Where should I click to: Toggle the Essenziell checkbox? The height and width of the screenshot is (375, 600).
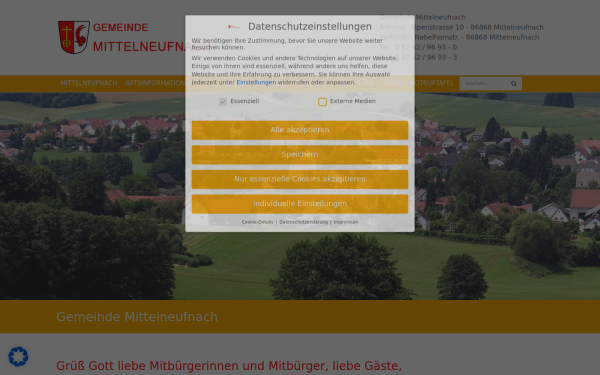click(x=223, y=101)
